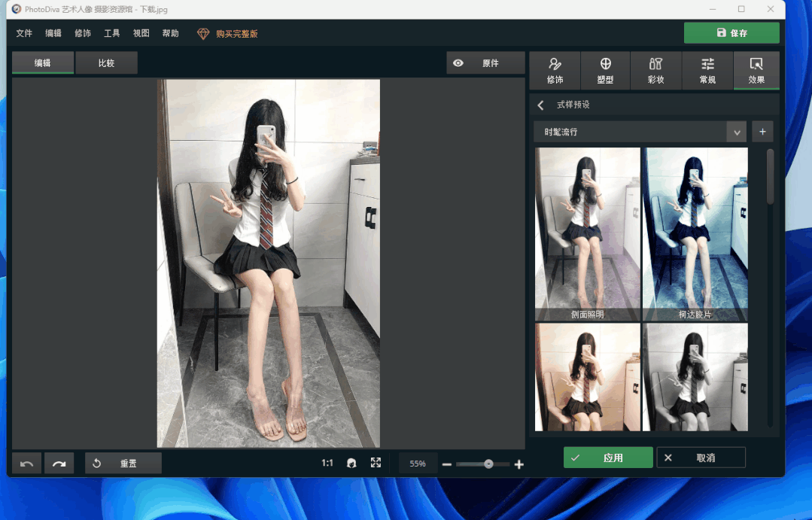
Task: Open the 文件 menu
Action: [24, 33]
